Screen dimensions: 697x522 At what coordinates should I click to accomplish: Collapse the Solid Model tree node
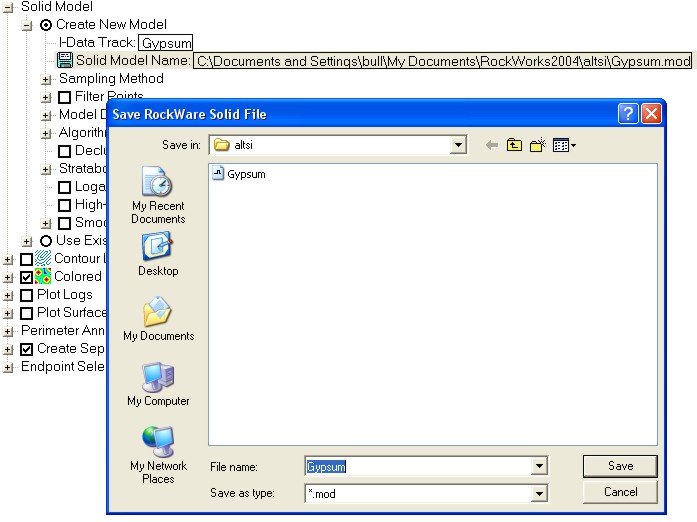(8, 8)
